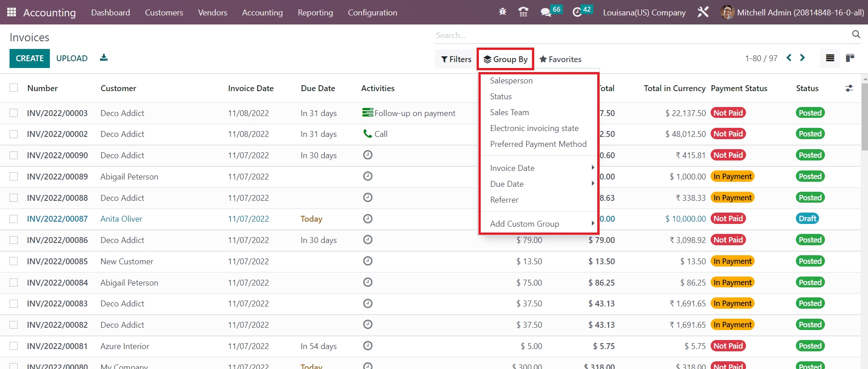Check the box for INV/2022/00089
Viewport: 868px width, 369px height.
click(14, 176)
